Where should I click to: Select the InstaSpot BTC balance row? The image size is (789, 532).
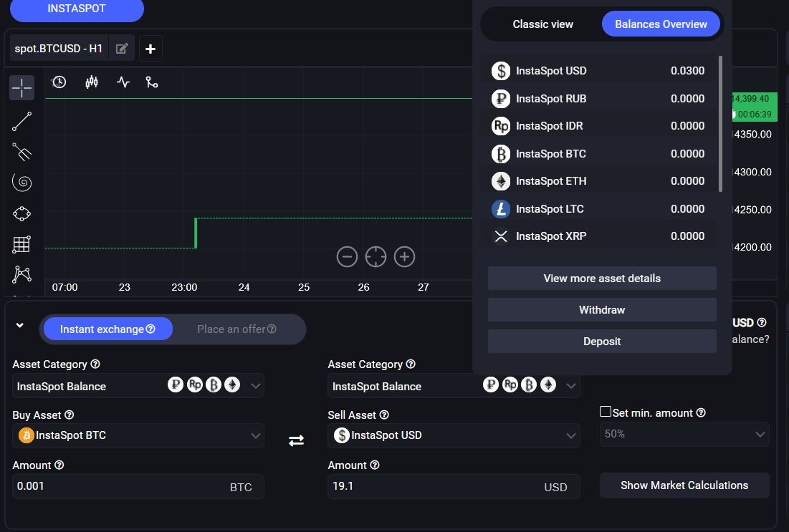(x=599, y=154)
